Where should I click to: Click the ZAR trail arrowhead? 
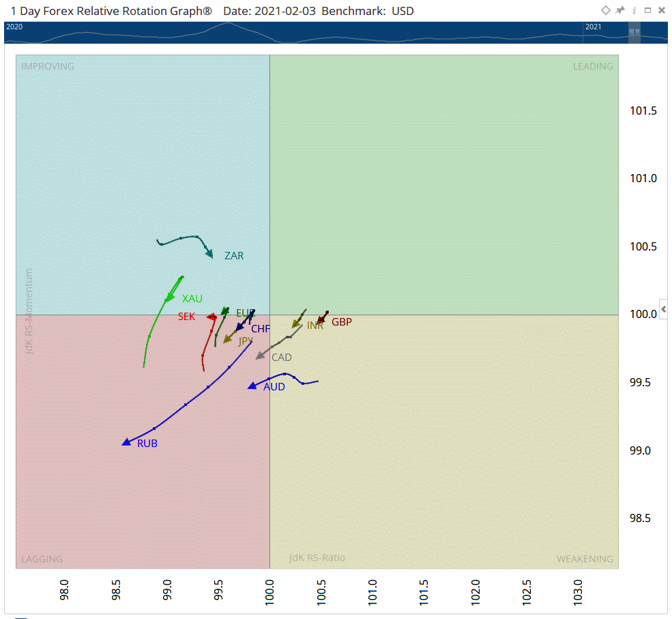click(209, 253)
